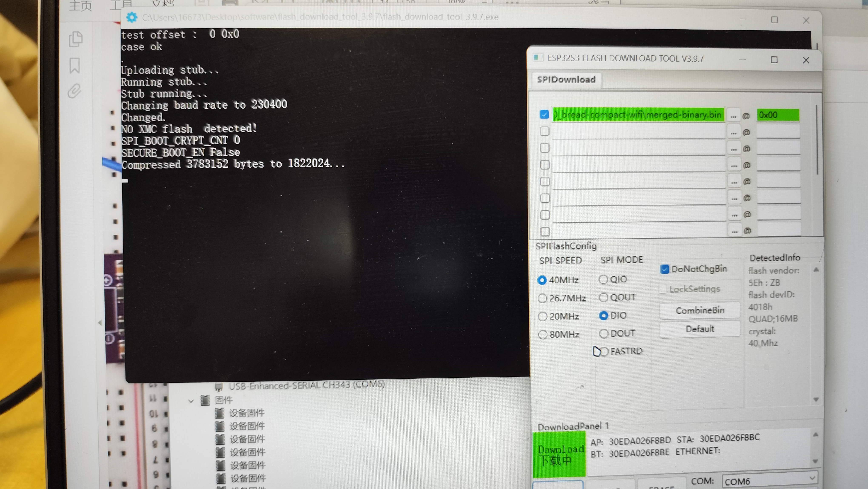Click the firmware device icon next to 固件

click(205, 400)
